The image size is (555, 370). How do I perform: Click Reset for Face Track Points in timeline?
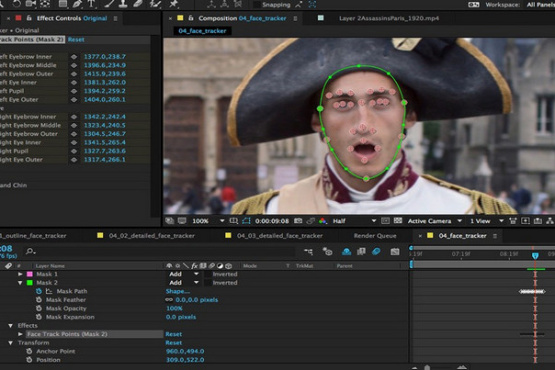173,334
